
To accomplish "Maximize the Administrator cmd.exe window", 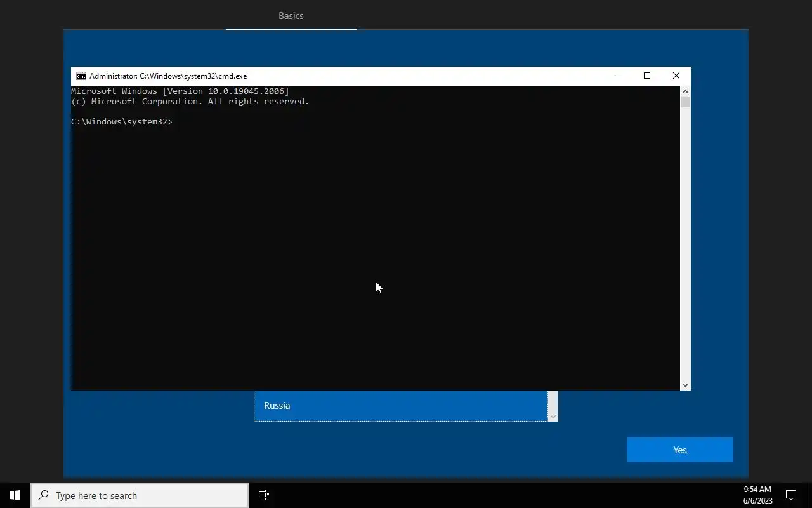I will tap(647, 76).
